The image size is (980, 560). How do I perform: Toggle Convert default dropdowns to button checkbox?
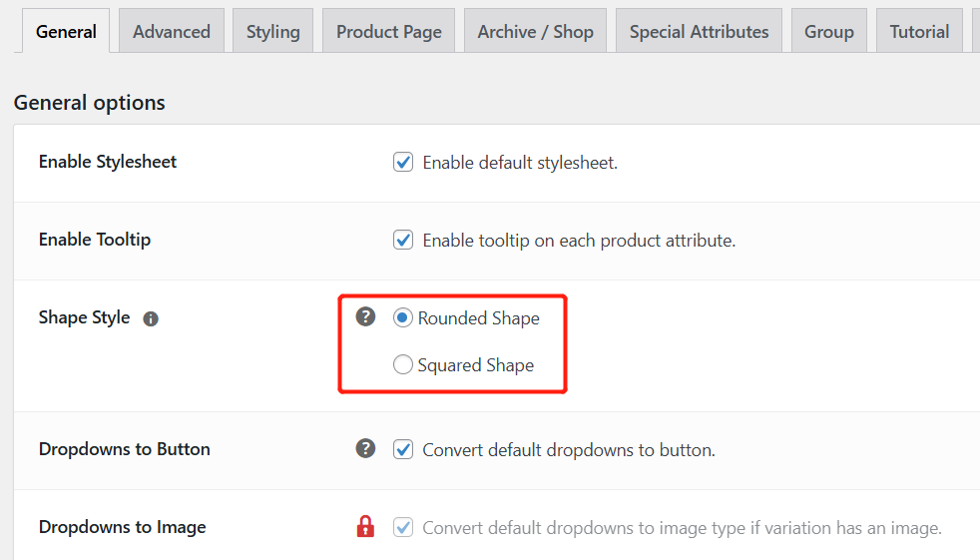pyautogui.click(x=403, y=449)
